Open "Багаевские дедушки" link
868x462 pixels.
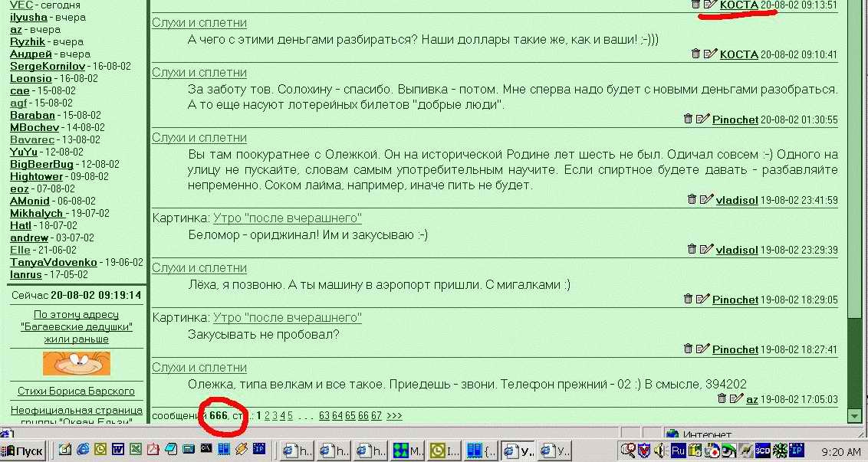pyautogui.click(x=77, y=326)
